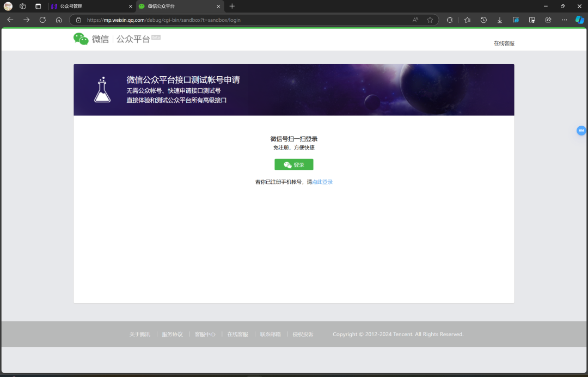Open the Copilot sidebar

click(x=580, y=20)
